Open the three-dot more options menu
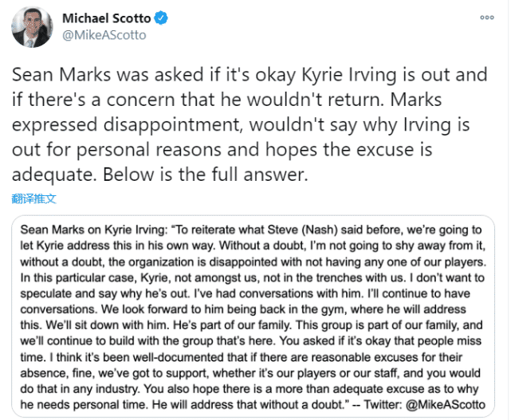This screenshot has width=511, height=420. (x=486, y=16)
